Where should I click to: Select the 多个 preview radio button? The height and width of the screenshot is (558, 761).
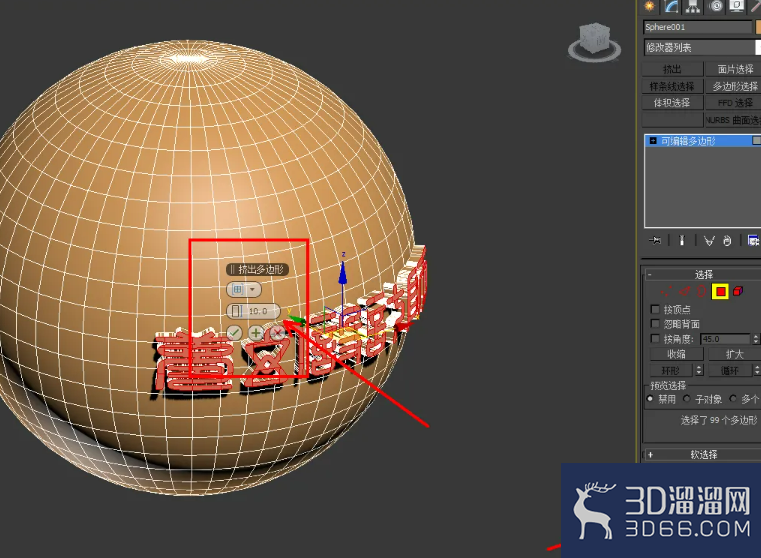[733, 399]
